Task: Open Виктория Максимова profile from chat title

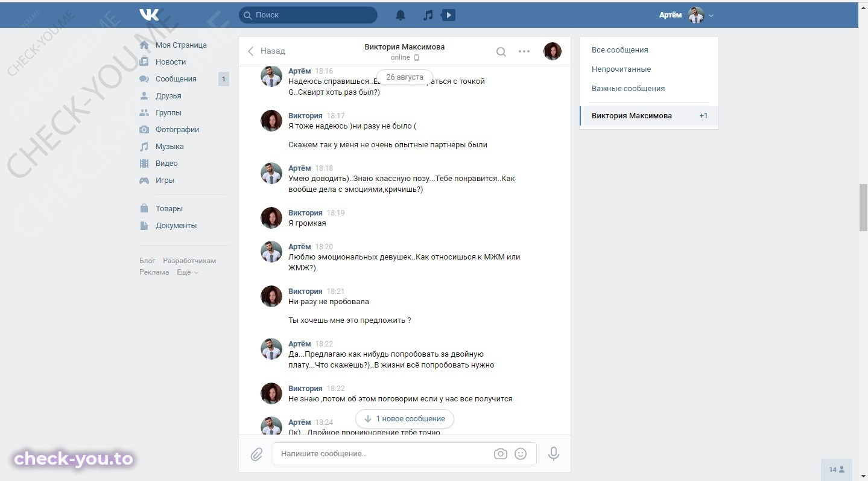Action: (405, 47)
